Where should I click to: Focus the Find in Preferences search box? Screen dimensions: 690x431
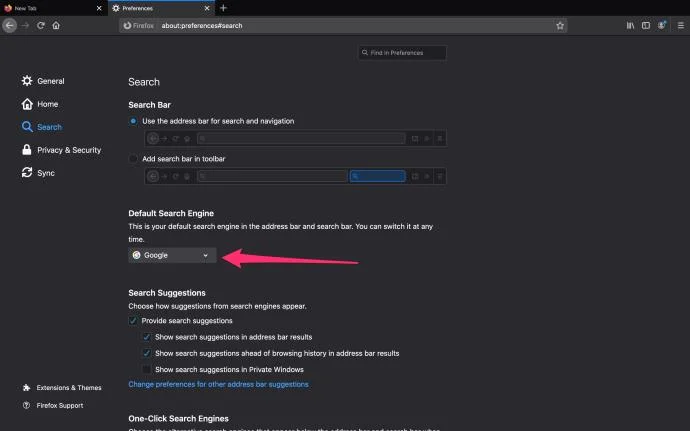(402, 52)
